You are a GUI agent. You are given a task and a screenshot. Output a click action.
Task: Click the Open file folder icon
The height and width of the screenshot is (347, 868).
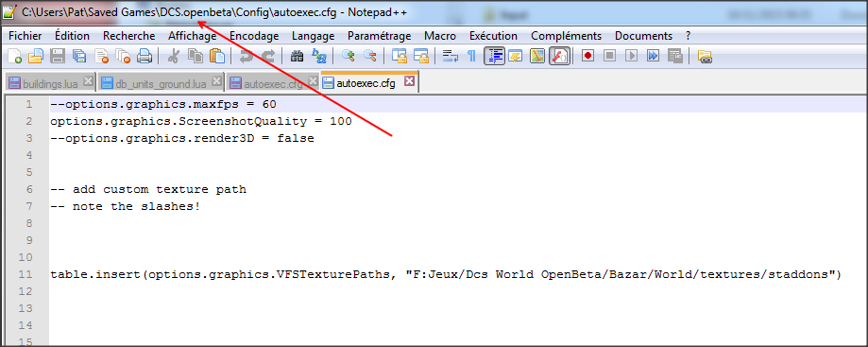point(36,56)
